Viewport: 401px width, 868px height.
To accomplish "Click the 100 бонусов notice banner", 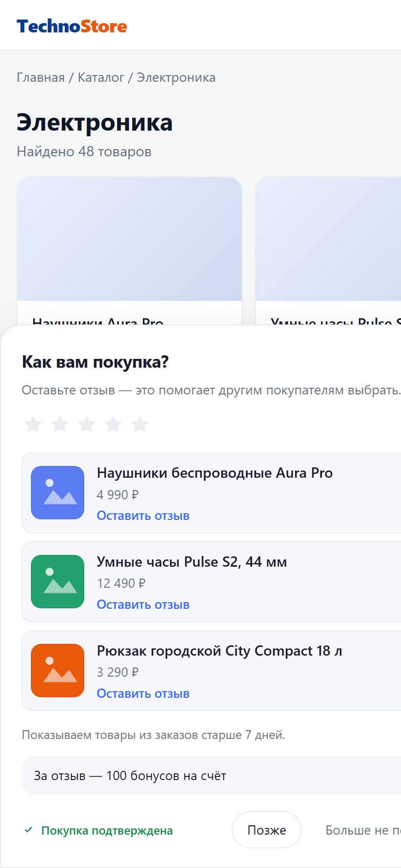I will 211,775.
